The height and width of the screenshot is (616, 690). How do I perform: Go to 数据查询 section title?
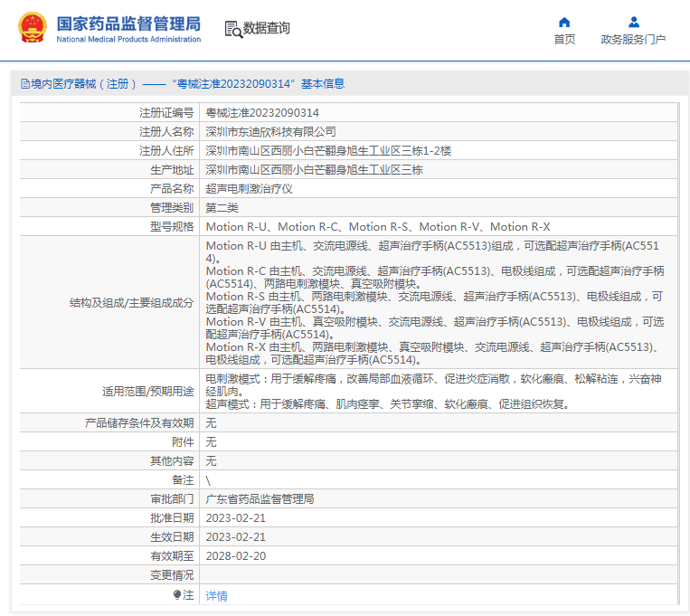pyautogui.click(x=267, y=29)
